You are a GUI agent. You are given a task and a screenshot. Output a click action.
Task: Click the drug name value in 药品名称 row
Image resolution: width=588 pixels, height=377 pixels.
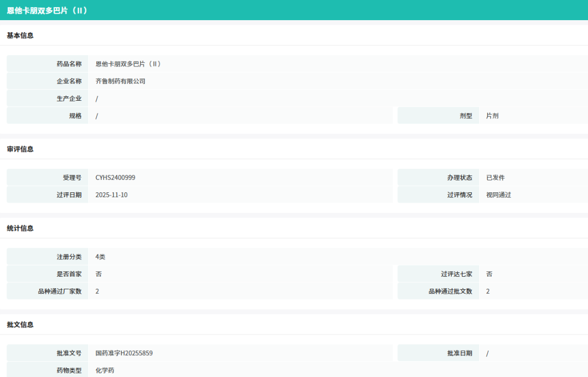coord(128,64)
